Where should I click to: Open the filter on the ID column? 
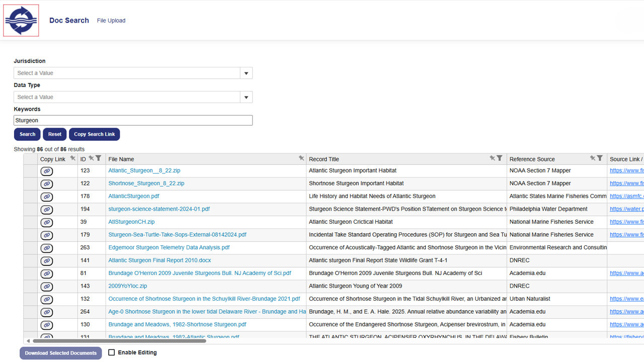pos(99,158)
